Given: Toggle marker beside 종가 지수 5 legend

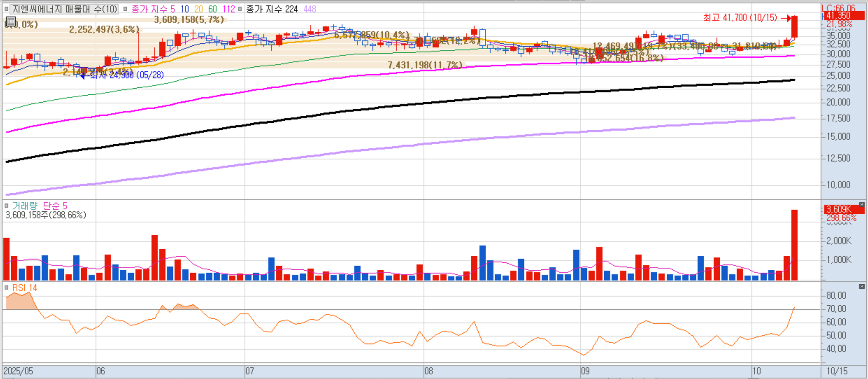Looking at the screenshot, I should pos(125,9).
